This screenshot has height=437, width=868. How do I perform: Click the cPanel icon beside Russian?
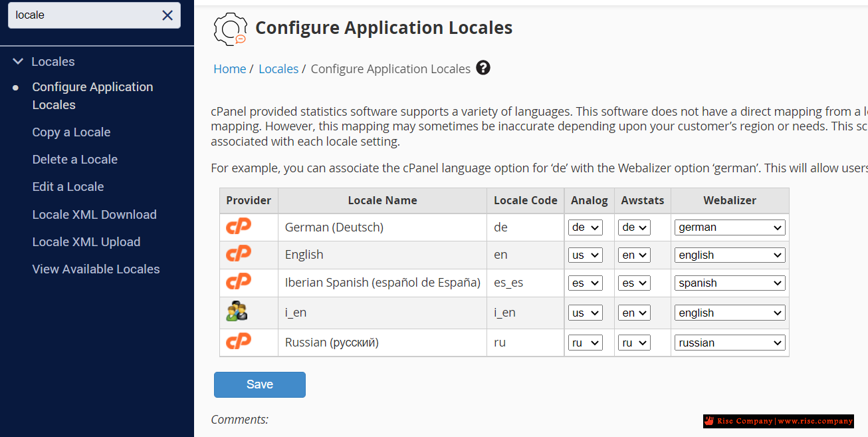tap(239, 342)
